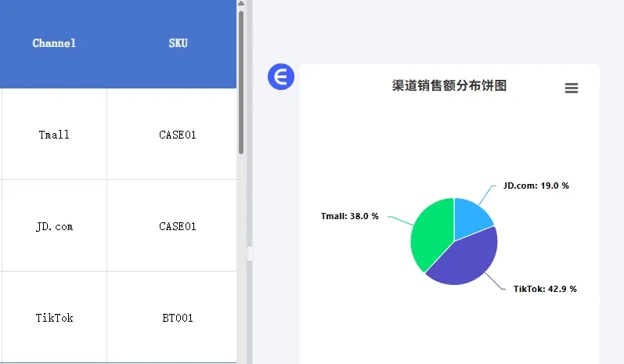The height and width of the screenshot is (364, 624).
Task: Click the Channel column header
Action: [x=54, y=43]
